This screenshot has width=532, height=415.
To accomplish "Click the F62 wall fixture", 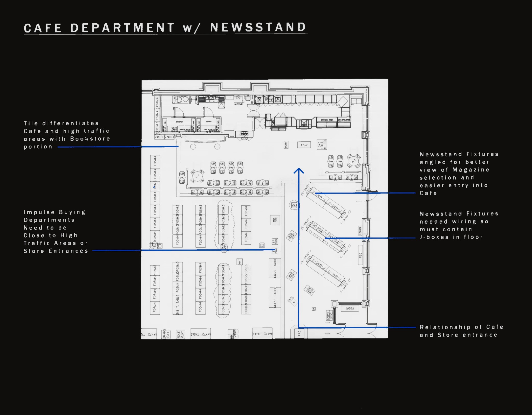I will (x=360, y=255).
